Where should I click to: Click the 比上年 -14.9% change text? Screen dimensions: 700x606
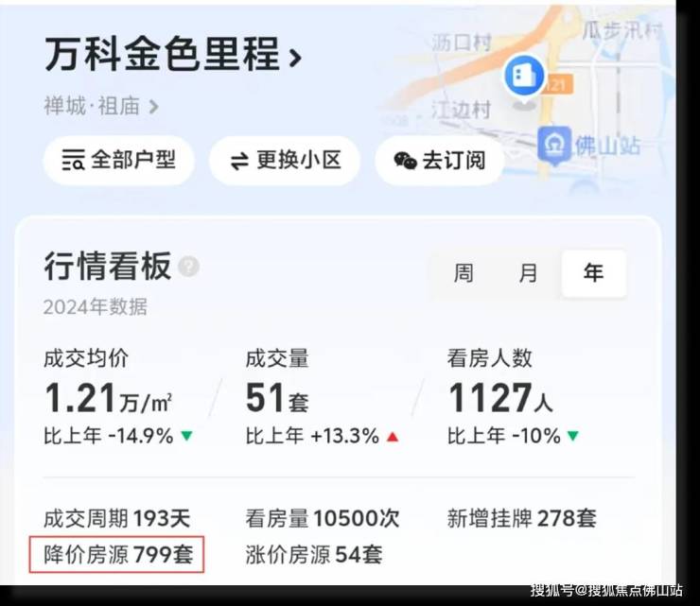coord(109,436)
